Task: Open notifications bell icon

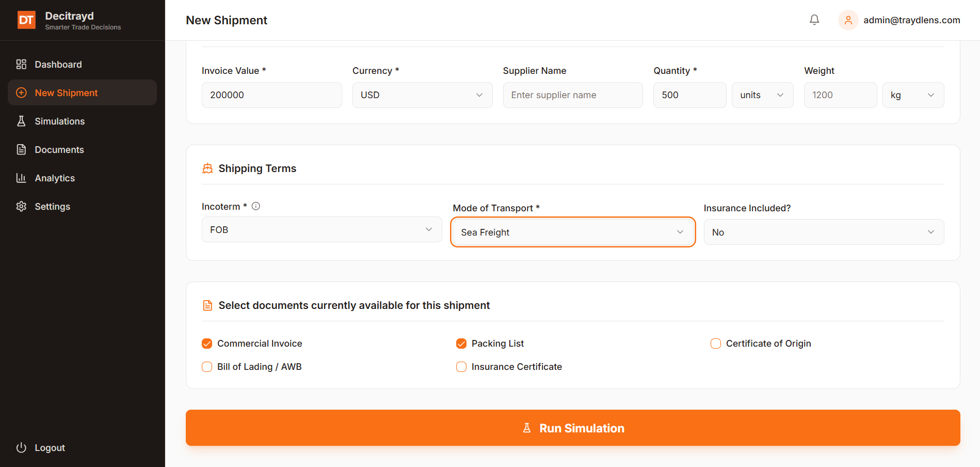Action: pyautogui.click(x=814, y=20)
